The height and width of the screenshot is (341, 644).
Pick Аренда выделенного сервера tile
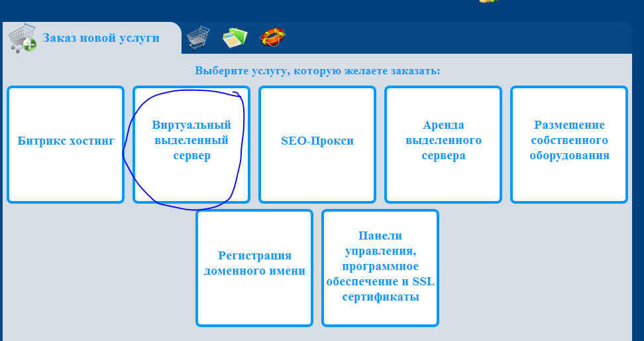click(x=443, y=145)
